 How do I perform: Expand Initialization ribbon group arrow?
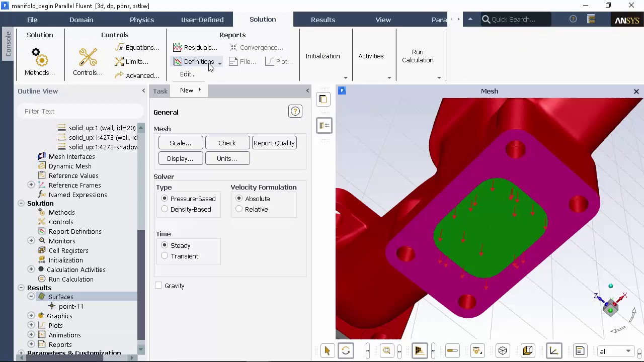346,78
